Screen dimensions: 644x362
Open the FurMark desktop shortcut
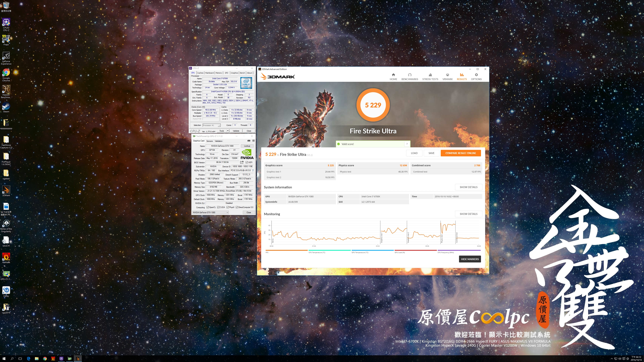tap(6, 258)
